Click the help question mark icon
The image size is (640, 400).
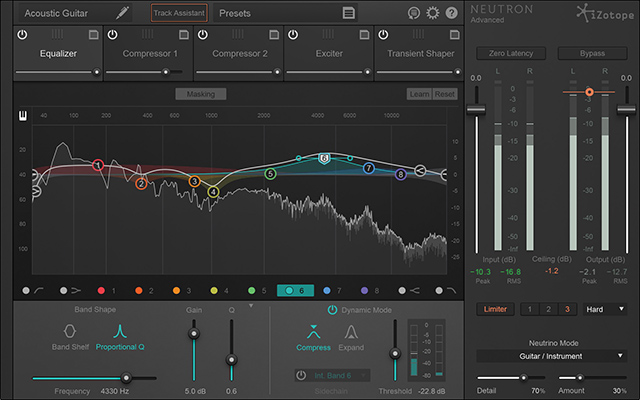(x=451, y=14)
